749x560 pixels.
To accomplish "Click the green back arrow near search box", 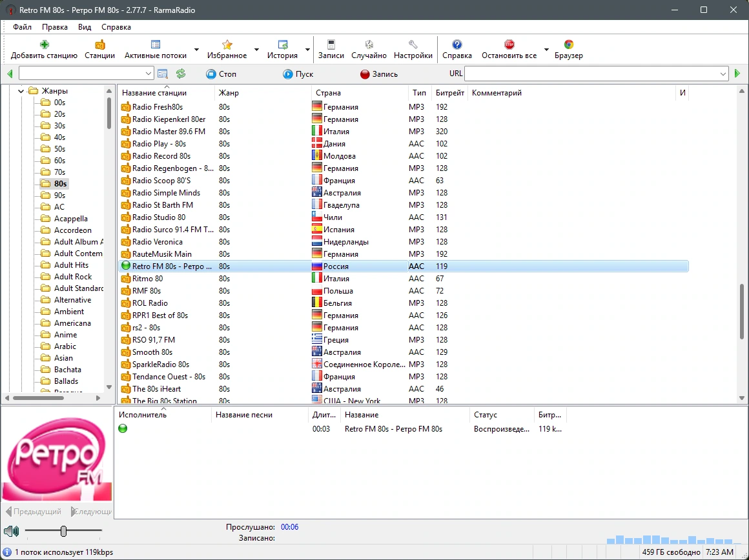I will pyautogui.click(x=10, y=74).
